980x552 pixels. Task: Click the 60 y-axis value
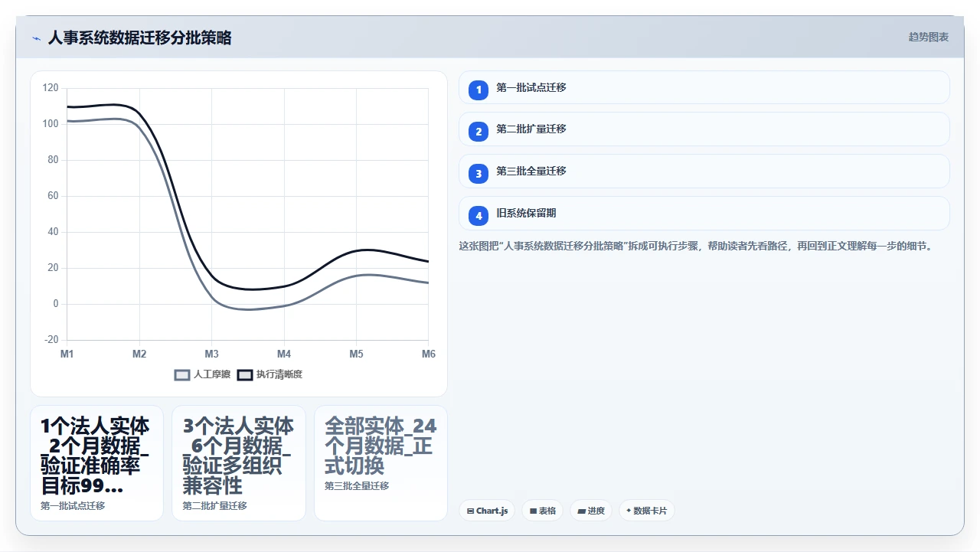(53, 196)
